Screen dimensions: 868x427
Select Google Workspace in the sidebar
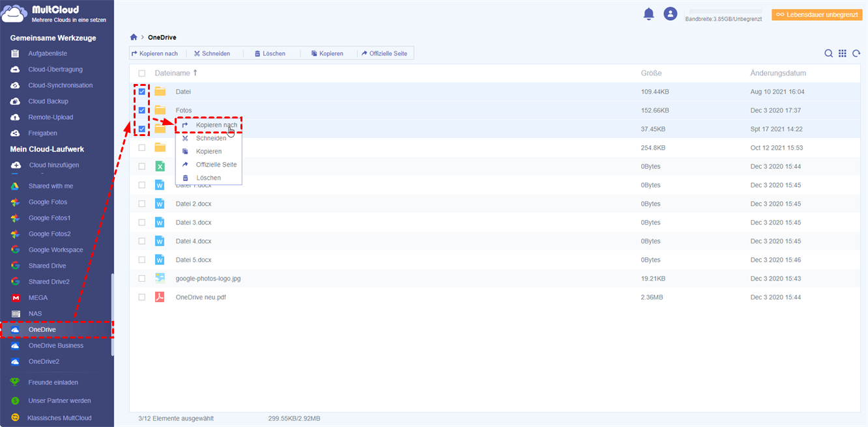56,250
